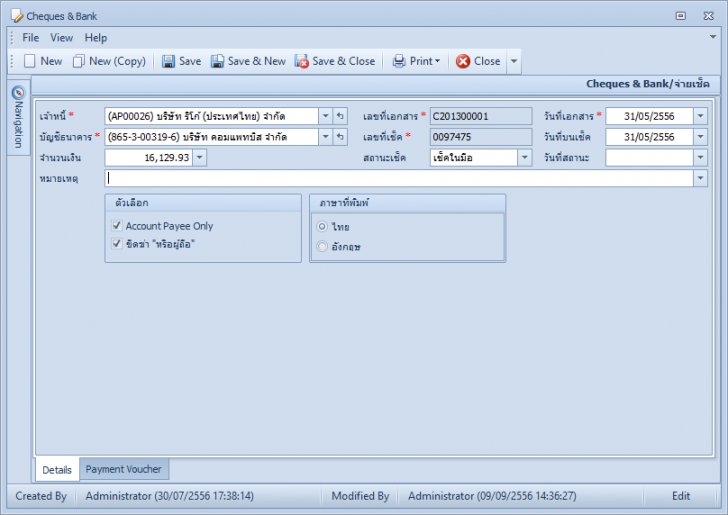
Task: Open the วันที่เอกสาร date picker
Action: pyautogui.click(x=701, y=116)
